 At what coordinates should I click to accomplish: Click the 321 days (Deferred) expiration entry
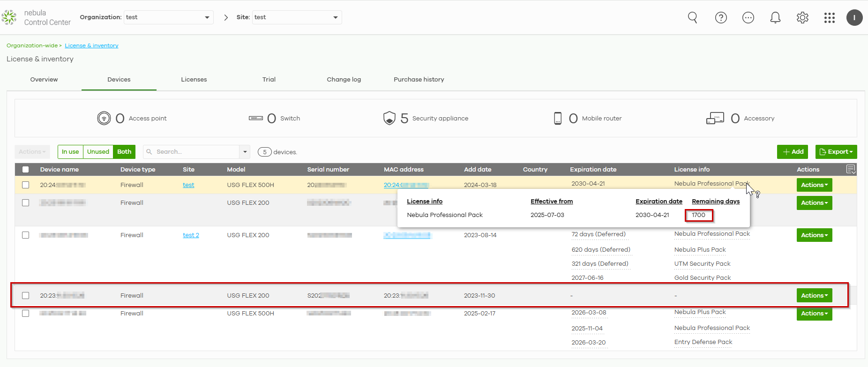pos(600,264)
